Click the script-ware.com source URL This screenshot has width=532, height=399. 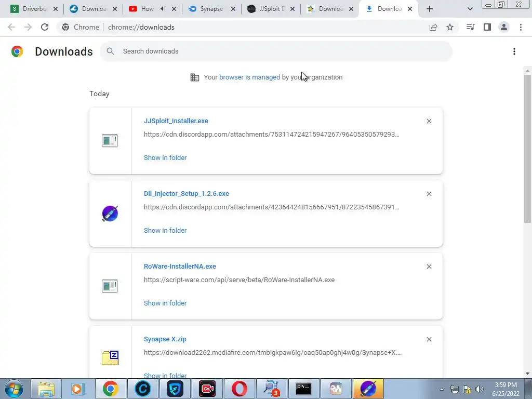[239, 280]
